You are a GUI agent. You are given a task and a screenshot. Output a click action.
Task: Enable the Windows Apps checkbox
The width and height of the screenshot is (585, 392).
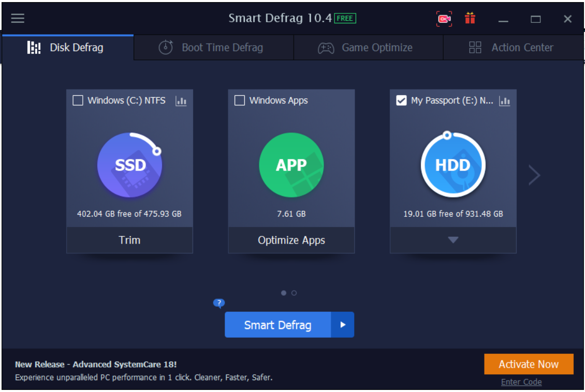click(240, 101)
